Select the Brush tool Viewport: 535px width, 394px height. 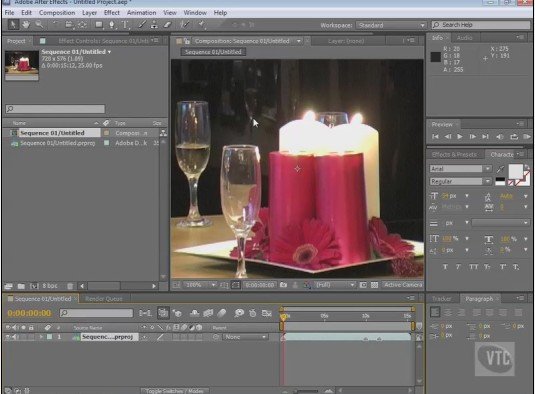142,25
